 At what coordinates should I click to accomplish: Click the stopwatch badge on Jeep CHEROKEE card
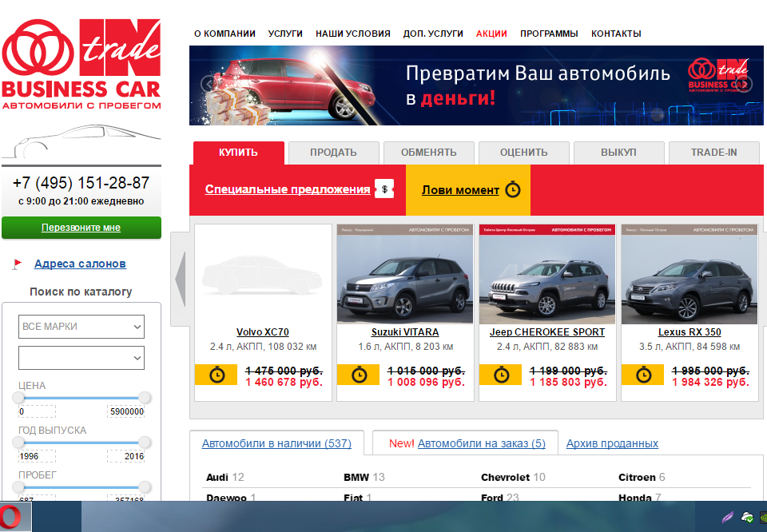[x=501, y=375]
